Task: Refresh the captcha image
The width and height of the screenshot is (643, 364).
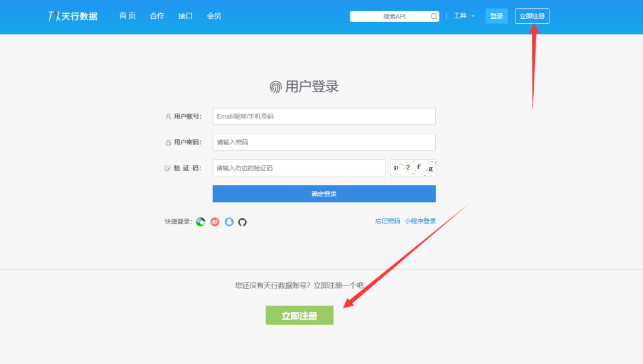Action: [x=413, y=168]
